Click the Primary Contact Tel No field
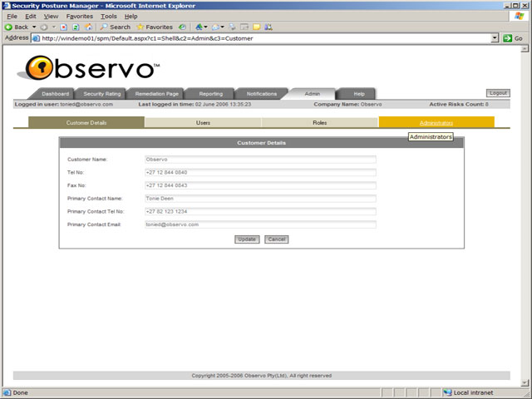 (260, 211)
